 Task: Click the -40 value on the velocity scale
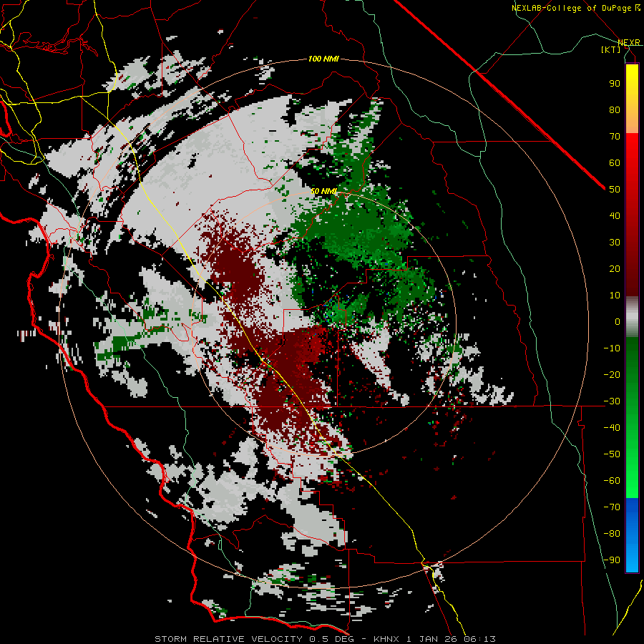(x=612, y=428)
